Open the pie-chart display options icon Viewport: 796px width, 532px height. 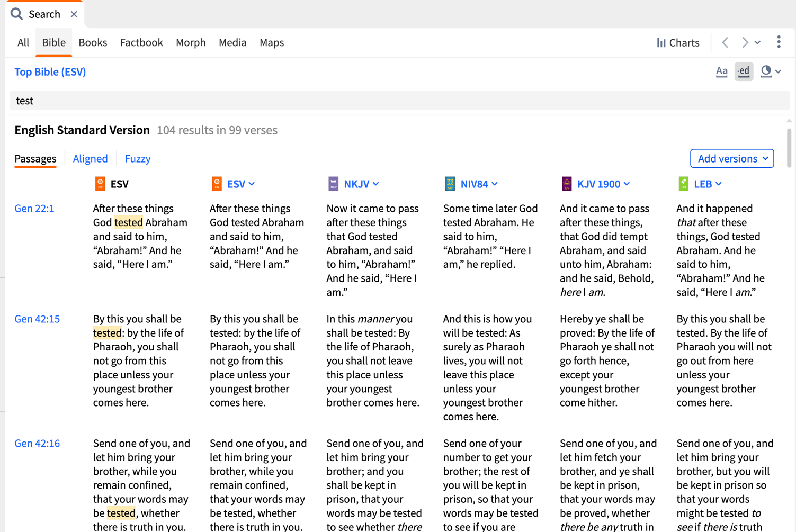point(766,71)
